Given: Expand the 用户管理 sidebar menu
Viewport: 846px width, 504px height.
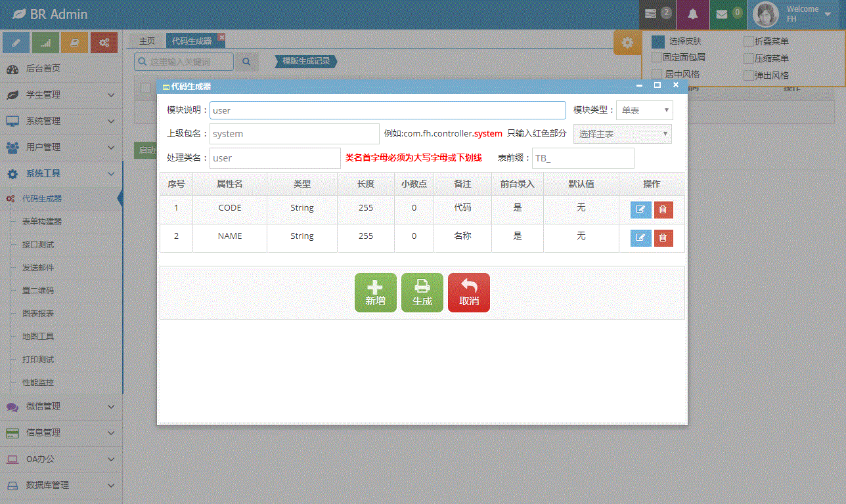Looking at the screenshot, I should (x=61, y=147).
